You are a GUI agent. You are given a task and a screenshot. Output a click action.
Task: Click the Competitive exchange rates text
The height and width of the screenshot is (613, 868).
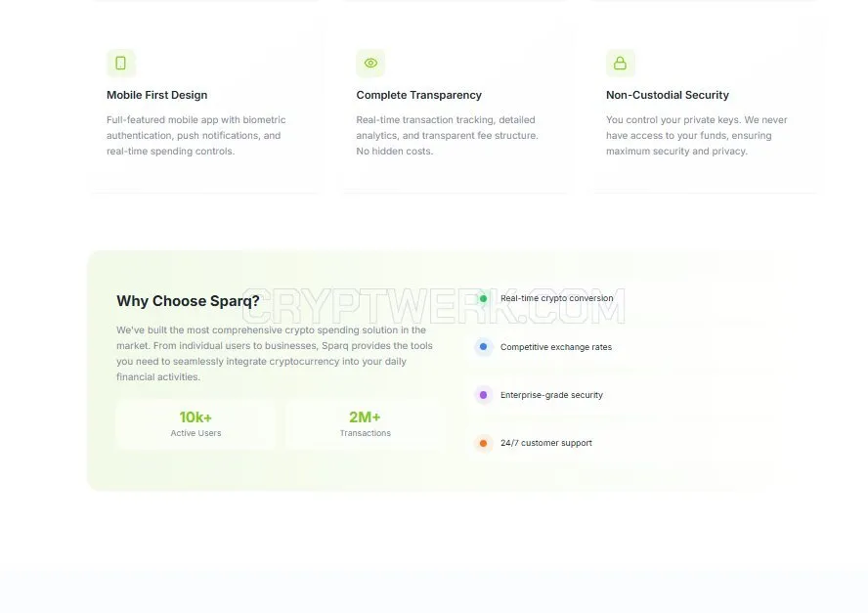click(x=556, y=347)
